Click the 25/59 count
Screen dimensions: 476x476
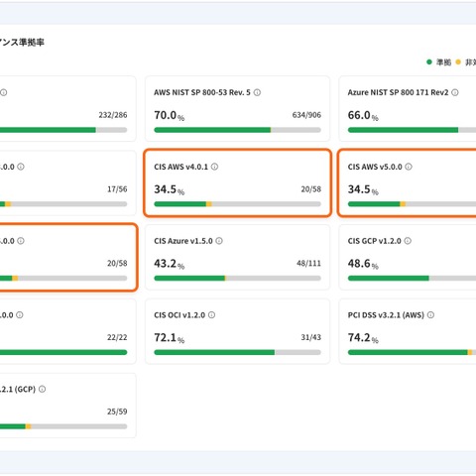117,412
